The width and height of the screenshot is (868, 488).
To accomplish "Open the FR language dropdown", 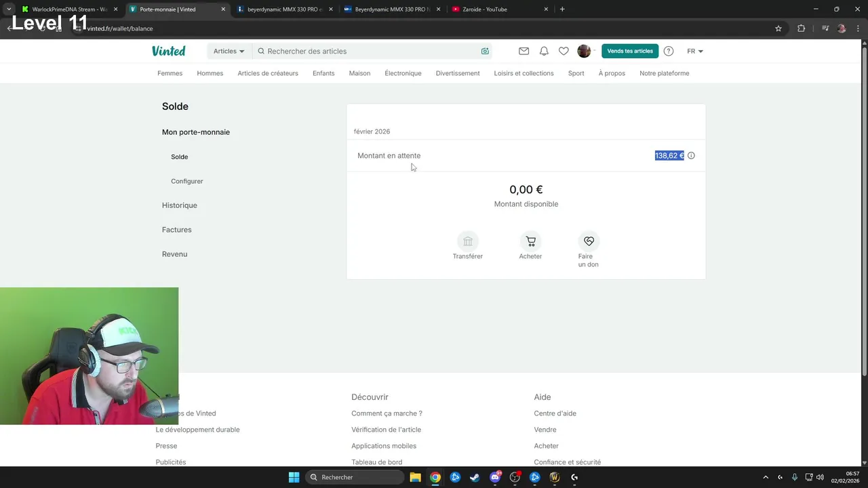I will (x=695, y=51).
